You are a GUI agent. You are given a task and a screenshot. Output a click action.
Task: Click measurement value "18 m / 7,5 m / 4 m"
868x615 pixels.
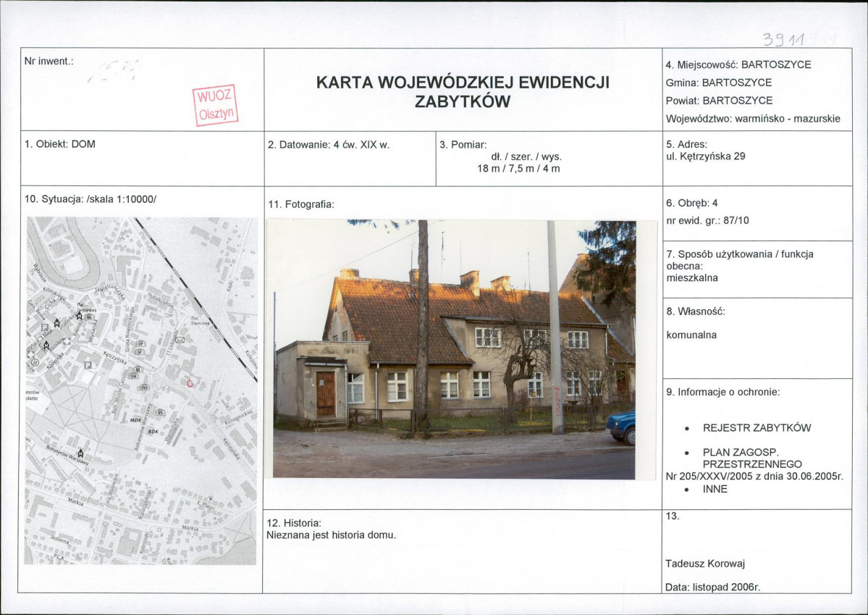(x=518, y=169)
